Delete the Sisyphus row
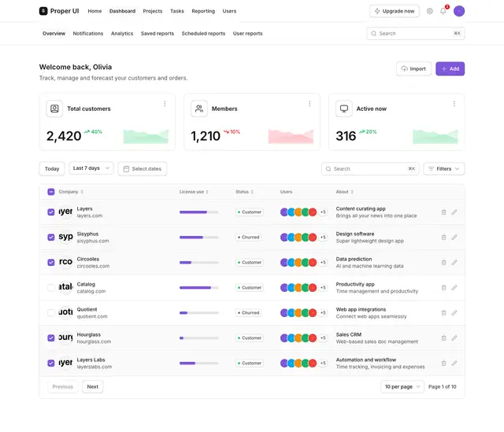This screenshot has height=432, width=504. tap(443, 237)
